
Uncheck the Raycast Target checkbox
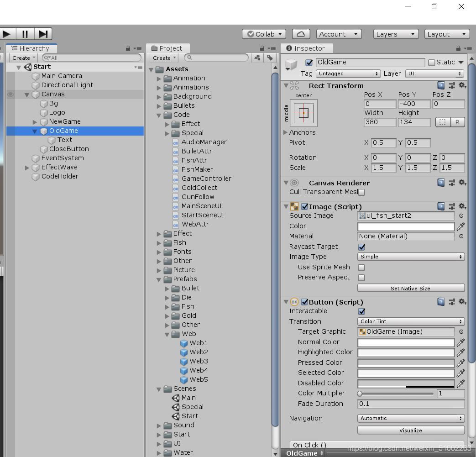point(361,247)
